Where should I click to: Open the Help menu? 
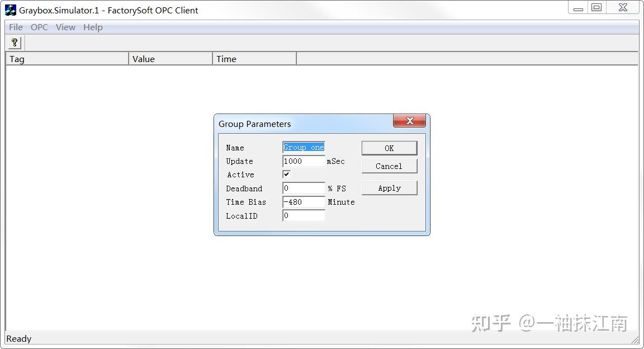92,27
